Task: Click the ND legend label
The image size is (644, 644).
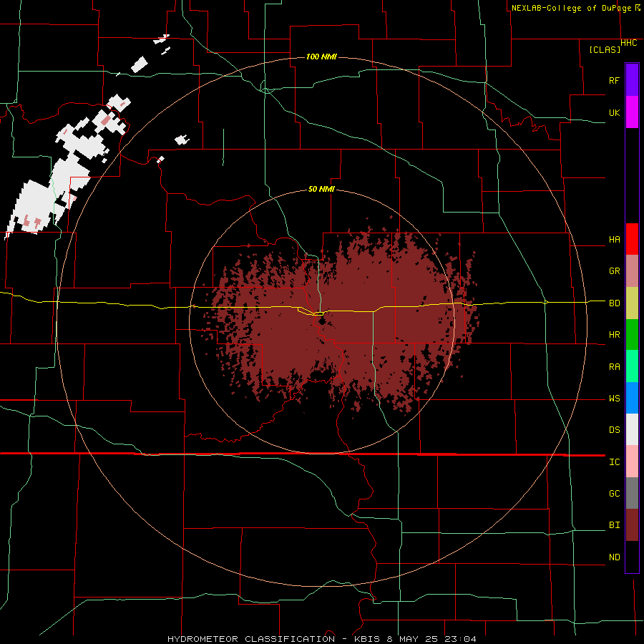Action: coord(614,557)
